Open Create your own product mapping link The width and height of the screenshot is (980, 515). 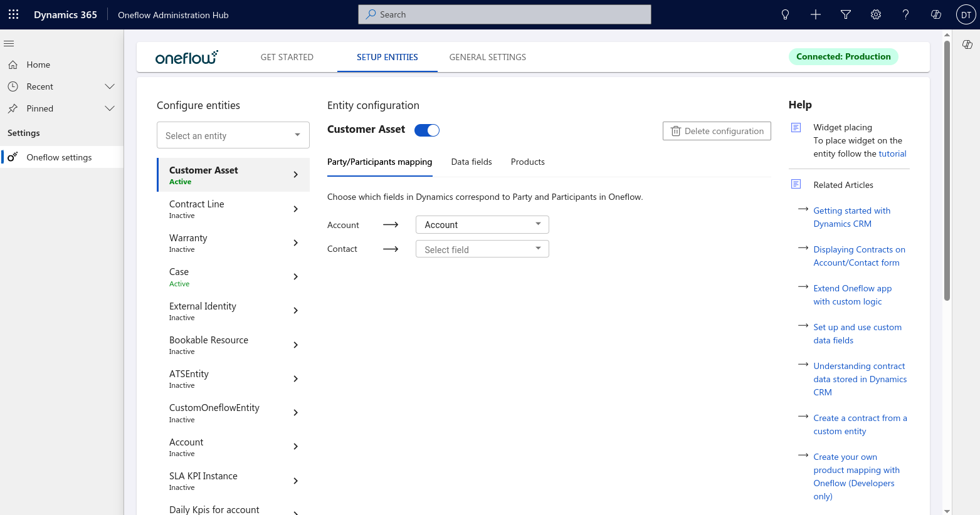[x=856, y=477]
